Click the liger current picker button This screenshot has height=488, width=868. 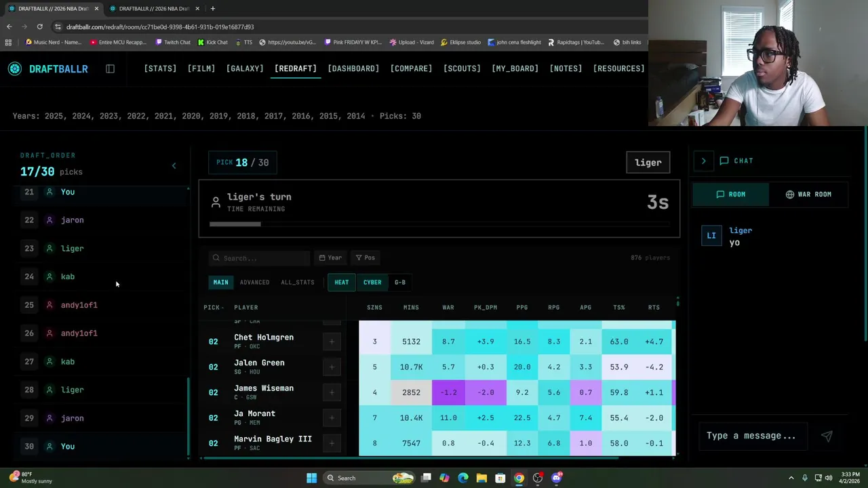[x=648, y=163]
